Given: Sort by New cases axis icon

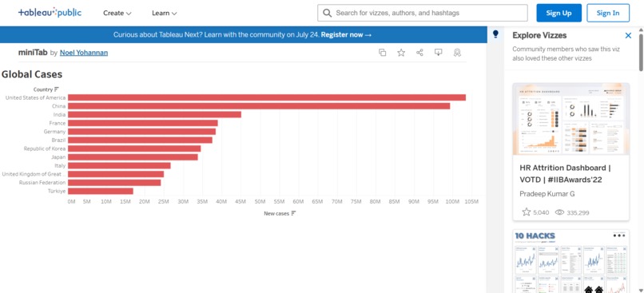Looking at the screenshot, I should click(293, 213).
